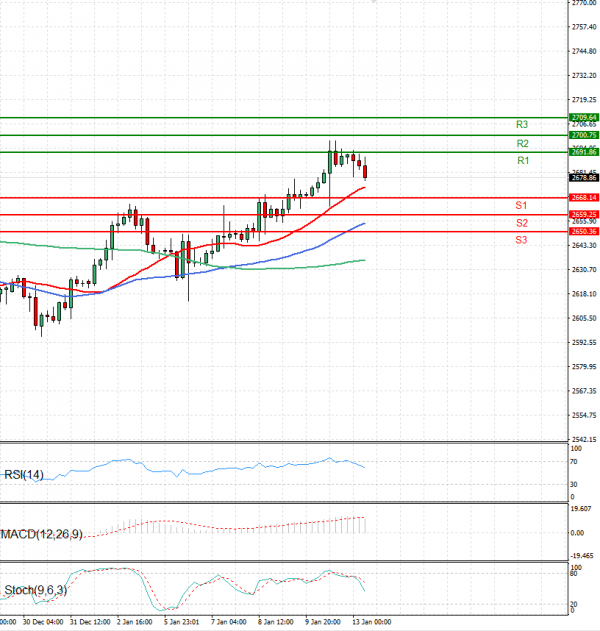
Task: Click the 2757.40 price axis value
Action: pos(584,27)
